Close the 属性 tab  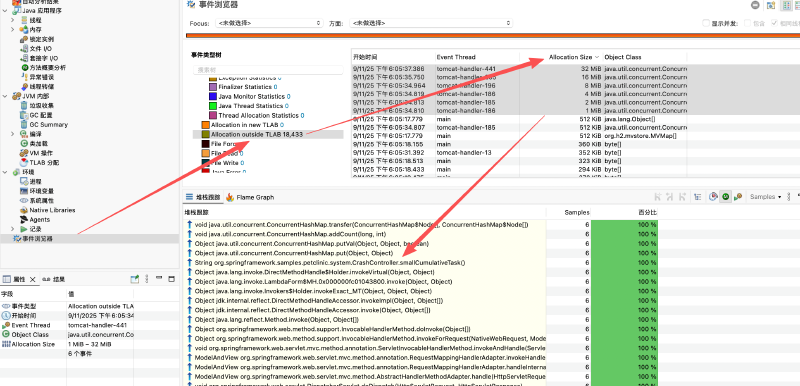pos(32,279)
